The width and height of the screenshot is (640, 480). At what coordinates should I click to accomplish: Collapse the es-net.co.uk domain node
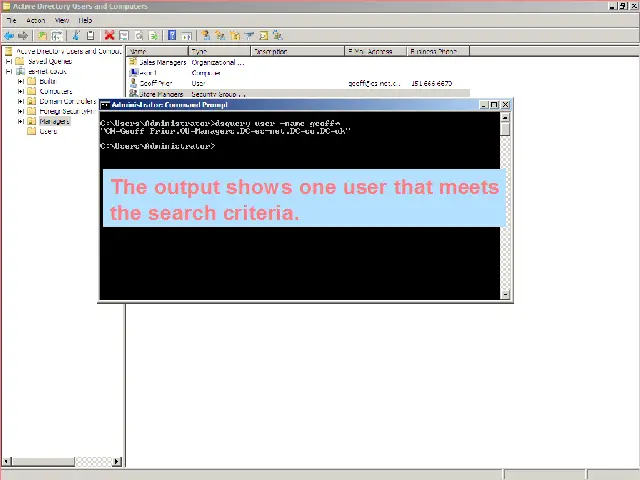[9, 71]
